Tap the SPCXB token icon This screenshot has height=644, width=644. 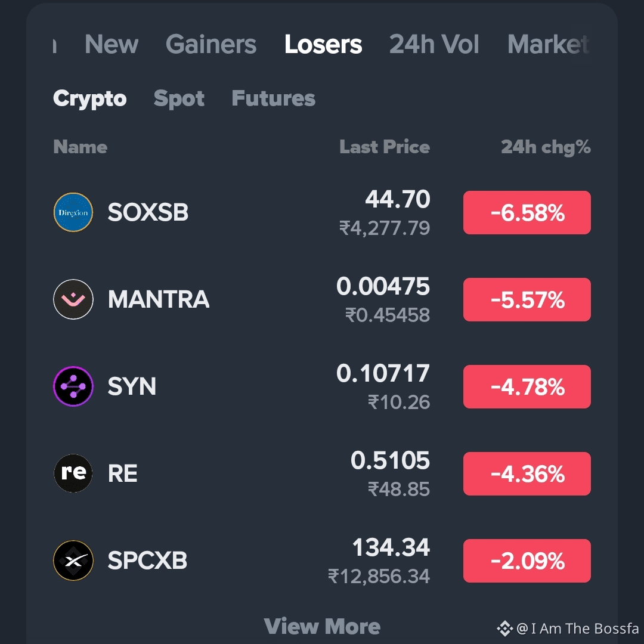[73, 560]
